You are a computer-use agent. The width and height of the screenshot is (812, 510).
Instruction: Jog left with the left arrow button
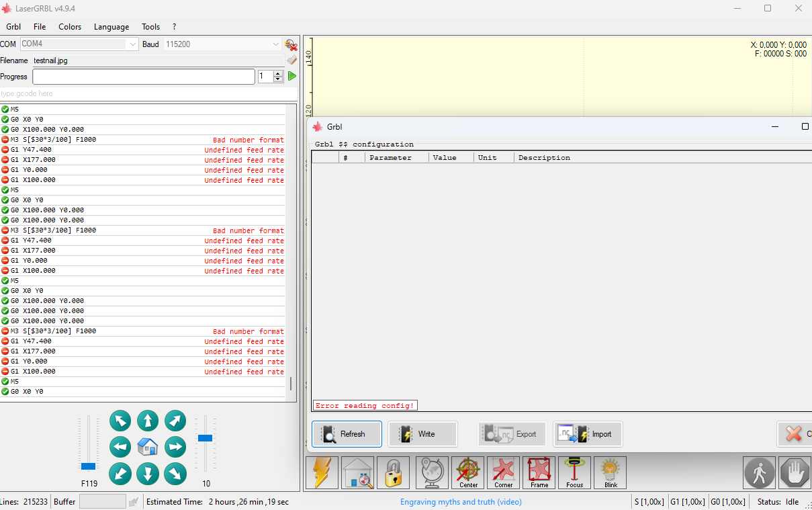[x=120, y=447]
